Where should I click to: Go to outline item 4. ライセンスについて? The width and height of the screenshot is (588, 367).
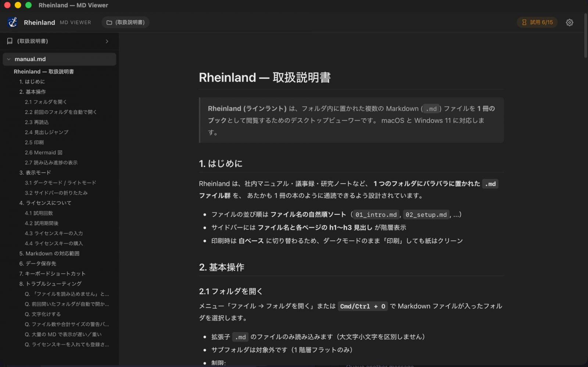tap(45, 203)
